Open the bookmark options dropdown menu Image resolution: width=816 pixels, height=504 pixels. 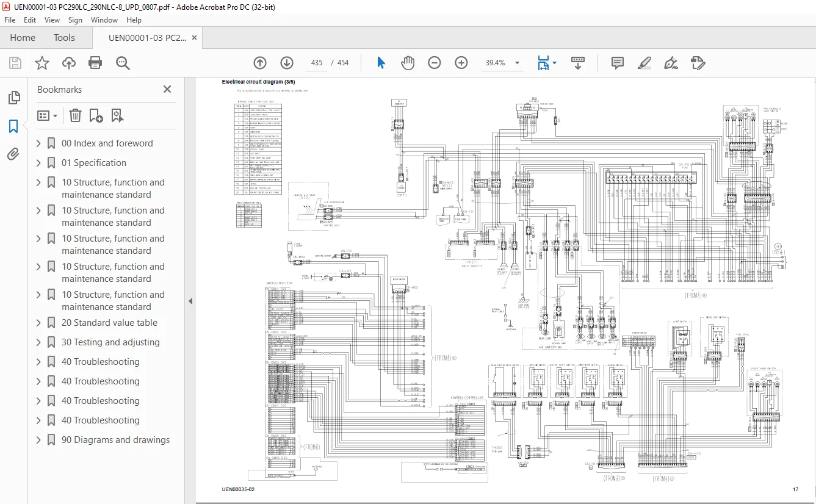(48, 115)
